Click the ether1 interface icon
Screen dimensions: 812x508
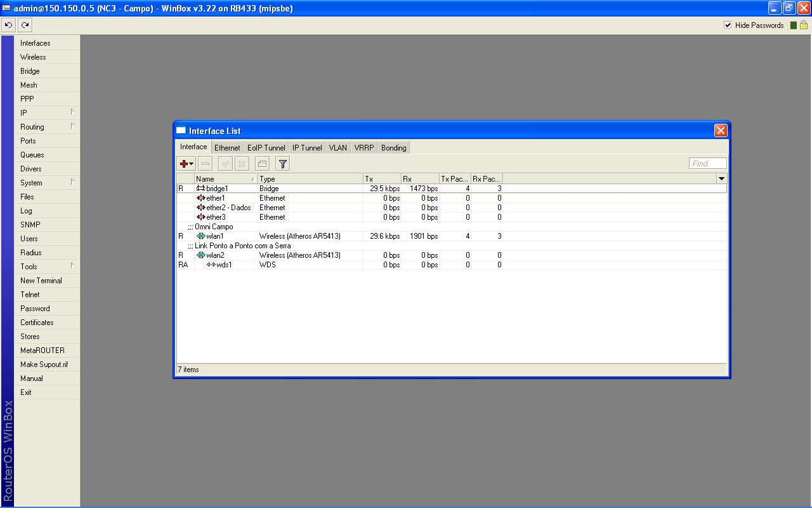click(200, 198)
